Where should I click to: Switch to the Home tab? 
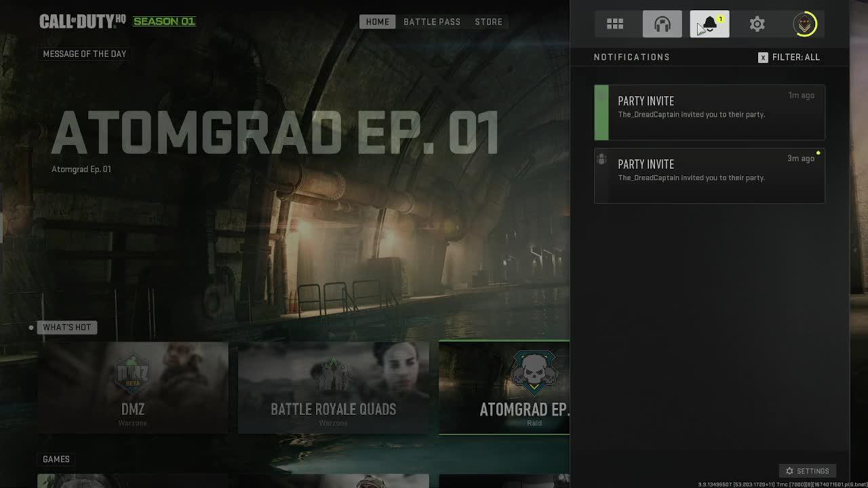point(378,22)
